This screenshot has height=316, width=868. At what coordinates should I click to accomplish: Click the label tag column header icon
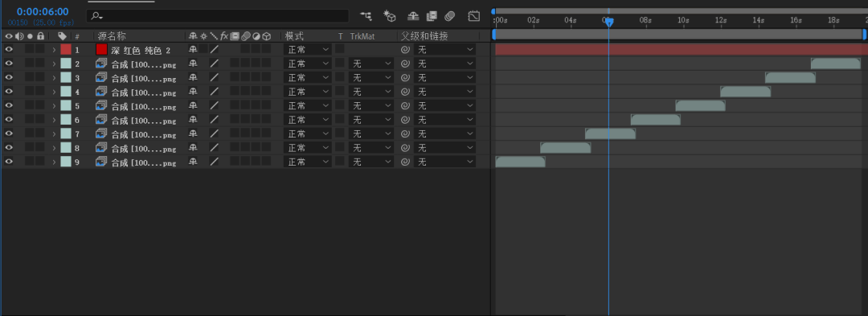coord(62,36)
